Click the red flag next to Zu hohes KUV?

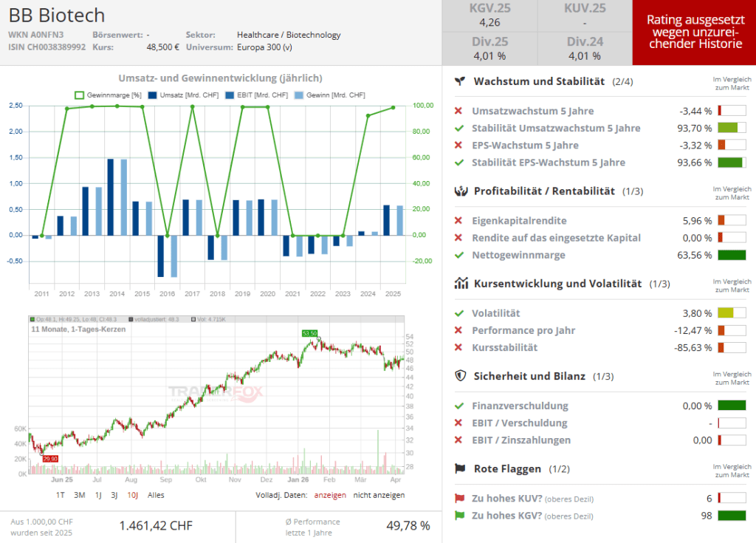coord(460,499)
